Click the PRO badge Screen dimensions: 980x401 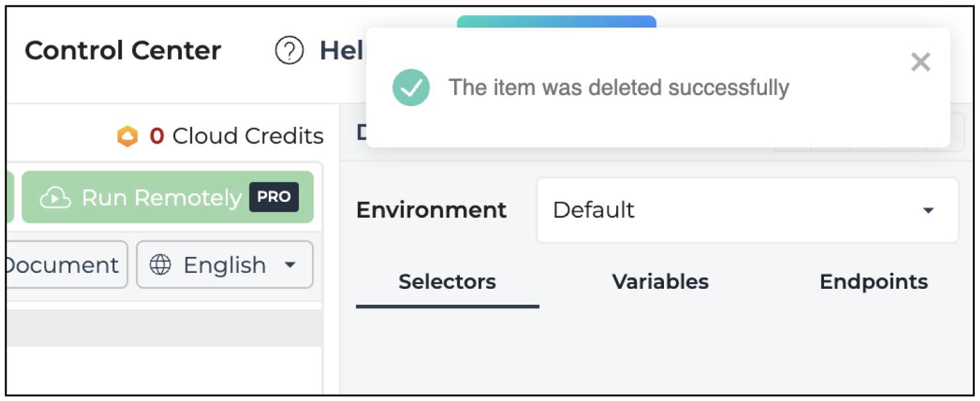pos(274,197)
